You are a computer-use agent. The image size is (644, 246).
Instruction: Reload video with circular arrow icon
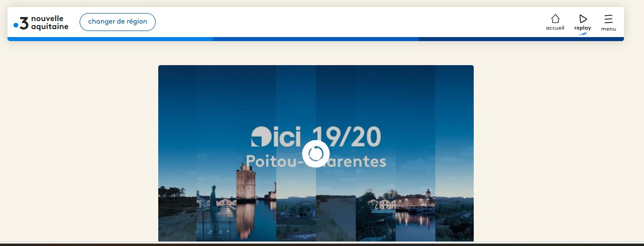(x=316, y=153)
